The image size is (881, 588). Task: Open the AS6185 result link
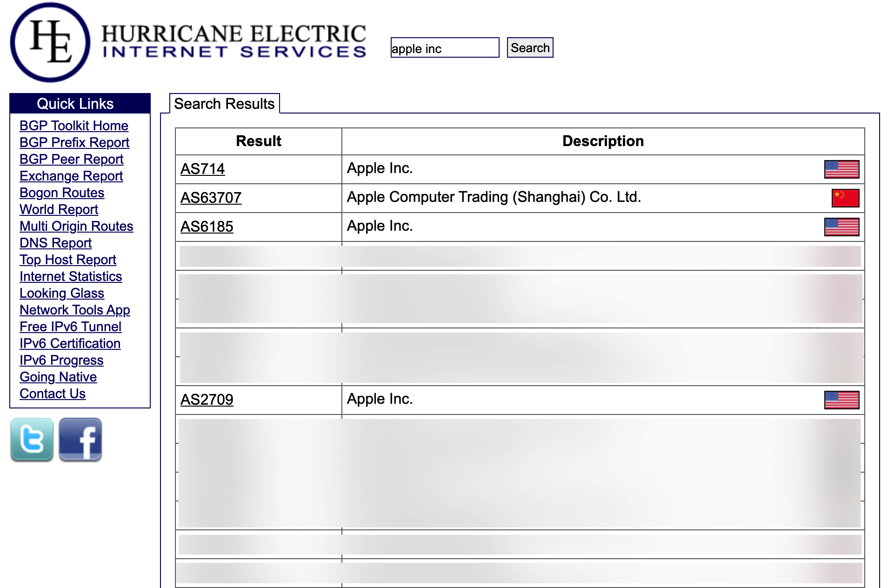point(207,227)
